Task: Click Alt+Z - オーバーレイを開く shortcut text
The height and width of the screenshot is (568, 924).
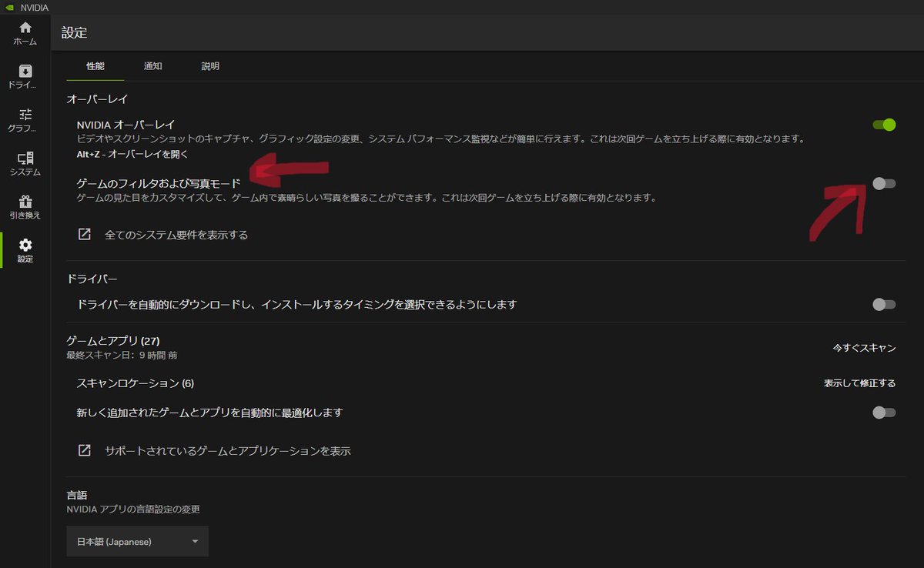Action: point(132,154)
